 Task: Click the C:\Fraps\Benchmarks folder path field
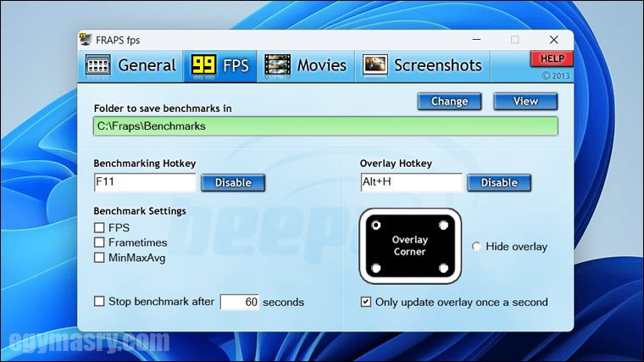[325, 126]
